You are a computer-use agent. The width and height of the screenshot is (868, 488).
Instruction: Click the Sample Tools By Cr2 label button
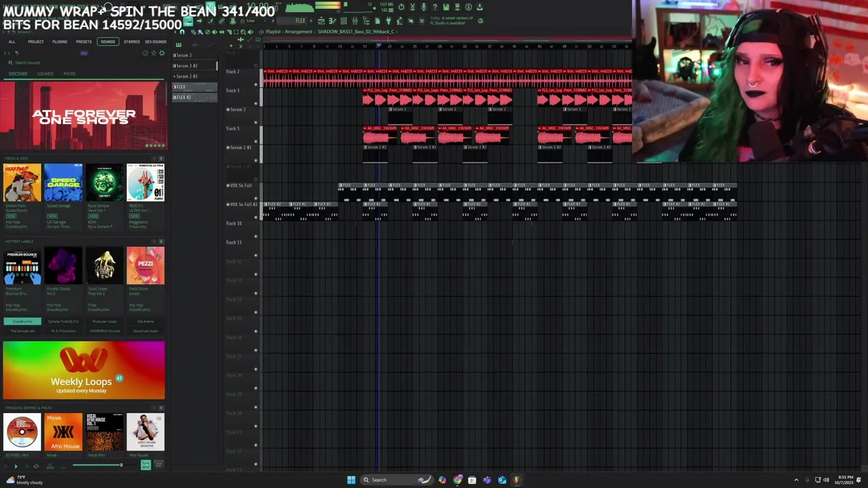(x=63, y=321)
